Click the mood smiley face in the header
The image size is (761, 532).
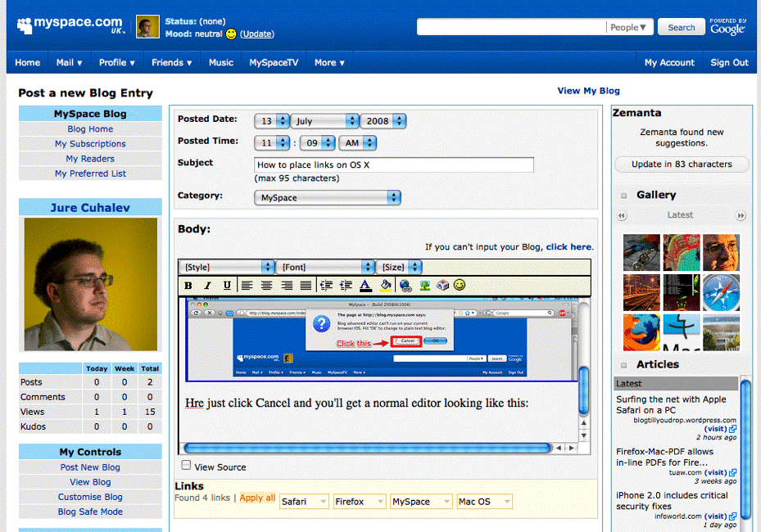click(x=231, y=34)
